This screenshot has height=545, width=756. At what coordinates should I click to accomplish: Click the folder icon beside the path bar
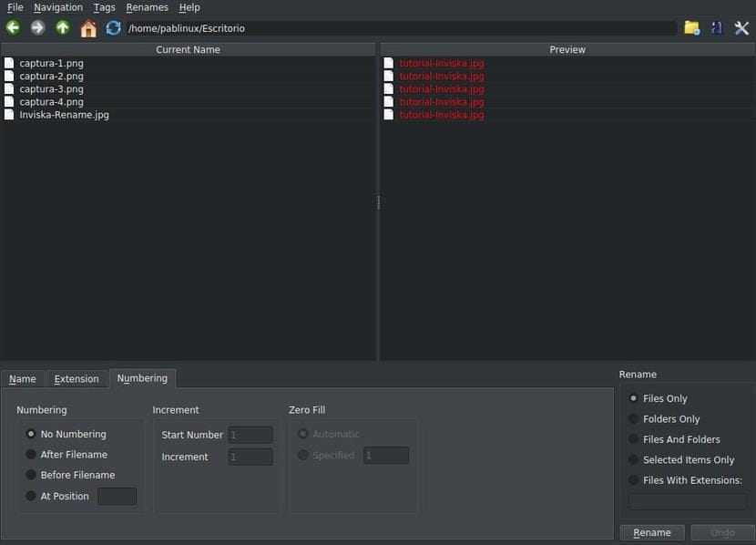click(x=692, y=27)
